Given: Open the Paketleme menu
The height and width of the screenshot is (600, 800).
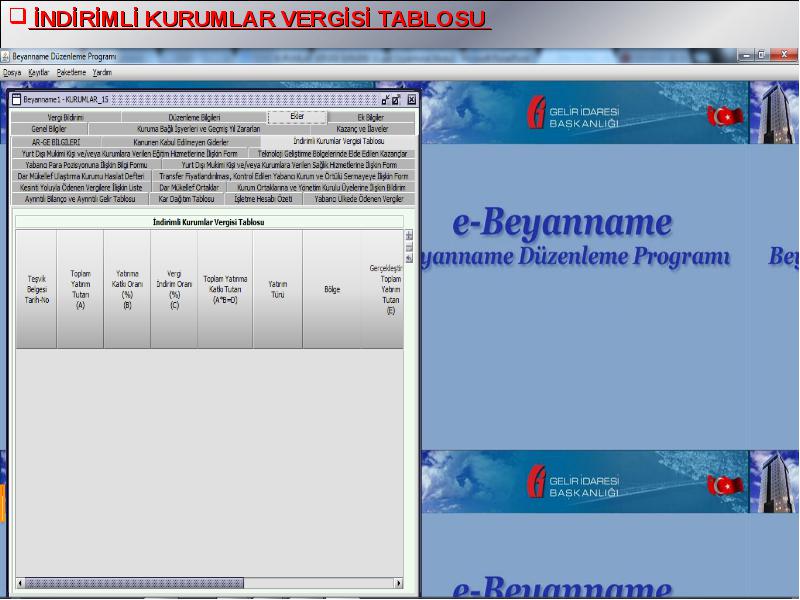Looking at the screenshot, I should 71,72.
